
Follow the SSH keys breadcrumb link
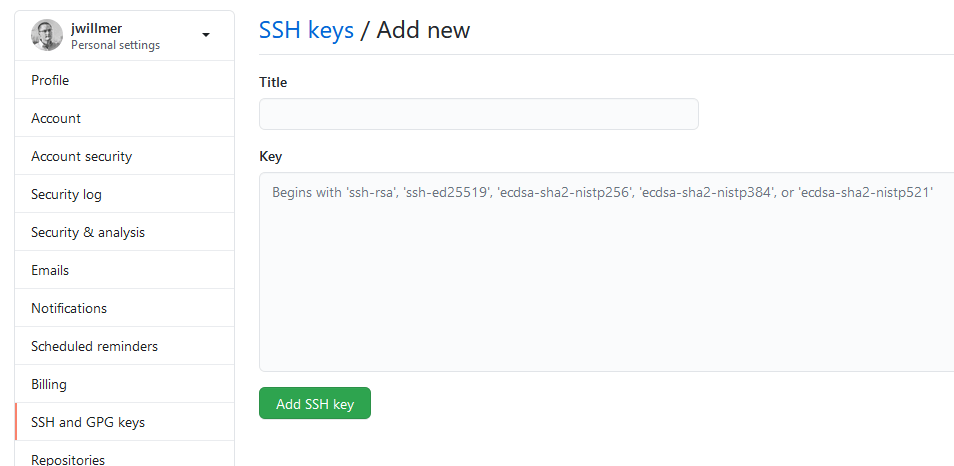pyautogui.click(x=306, y=29)
